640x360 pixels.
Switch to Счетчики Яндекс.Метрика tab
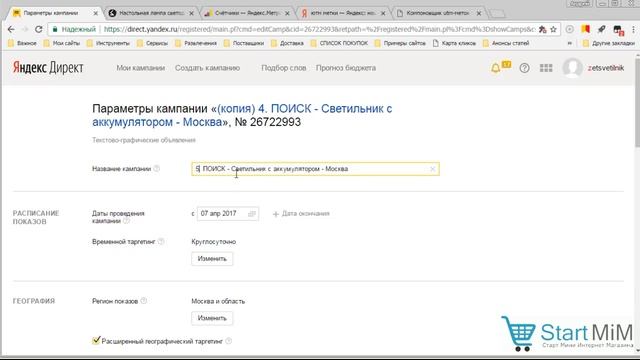point(247,13)
